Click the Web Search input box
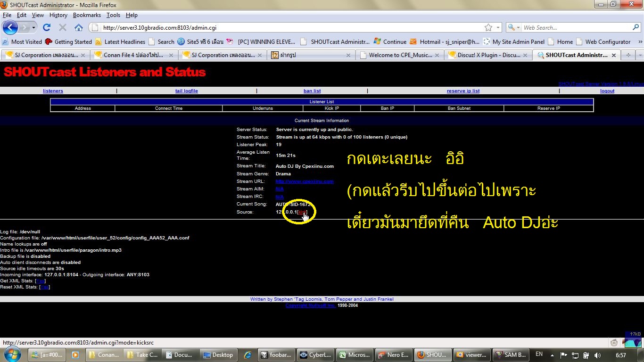The height and width of the screenshot is (362, 644). pyautogui.click(x=576, y=27)
